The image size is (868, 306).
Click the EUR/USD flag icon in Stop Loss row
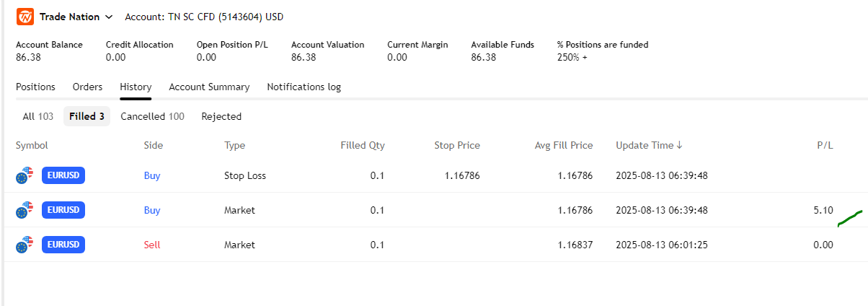pyautogui.click(x=25, y=175)
